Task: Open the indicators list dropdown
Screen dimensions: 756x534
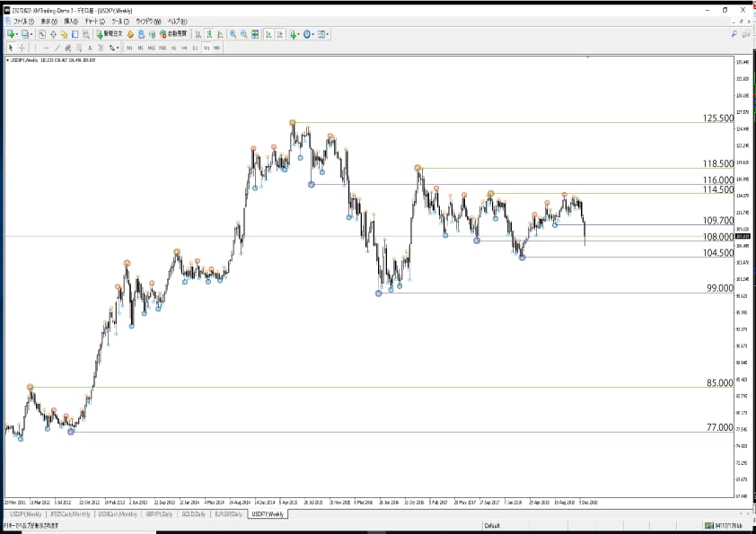Action: (x=294, y=34)
